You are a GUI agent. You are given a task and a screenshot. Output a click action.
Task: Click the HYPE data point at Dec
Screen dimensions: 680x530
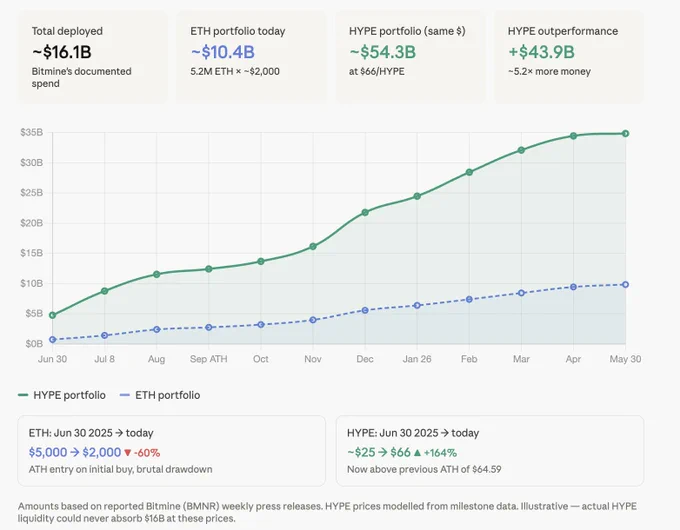coord(365,213)
